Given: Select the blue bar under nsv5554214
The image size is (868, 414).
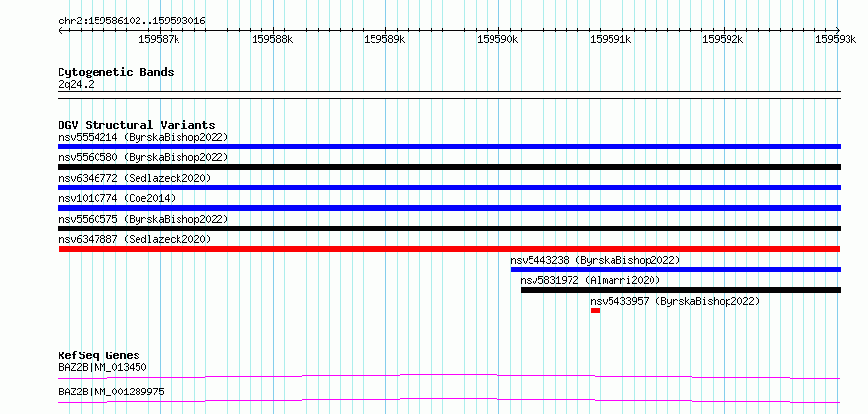Looking at the screenshot, I should 449,146.
